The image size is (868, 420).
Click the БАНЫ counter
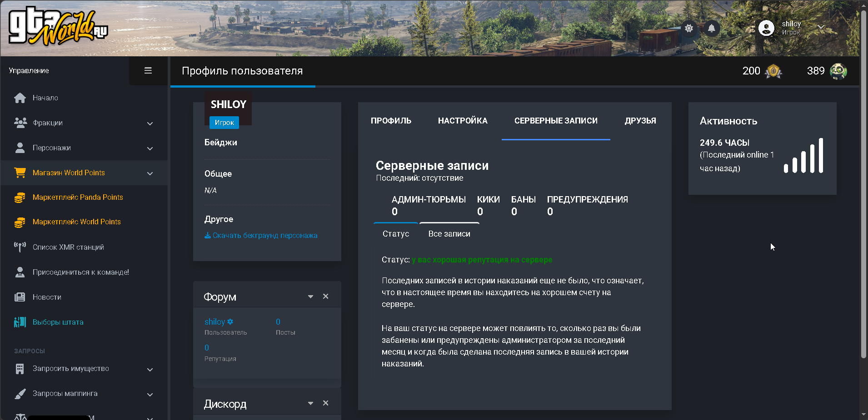(x=523, y=205)
